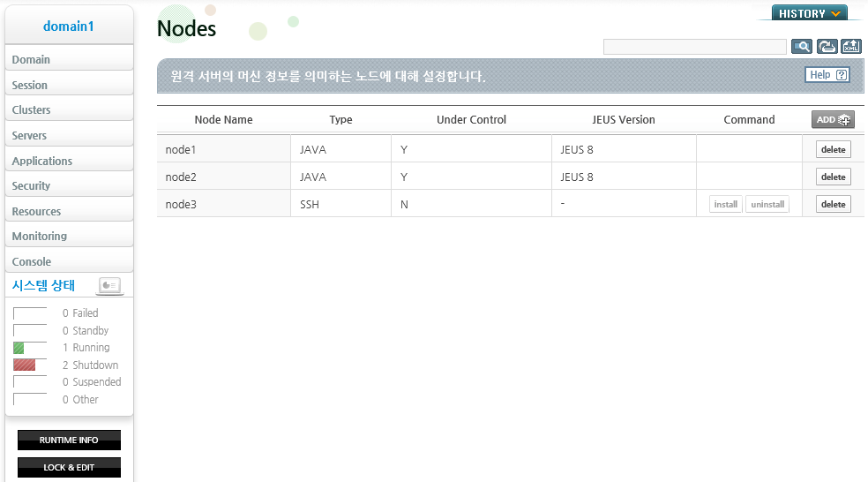Click the '0 Failed' status entry
Image resolution: width=868 pixels, height=482 pixels.
[80, 313]
